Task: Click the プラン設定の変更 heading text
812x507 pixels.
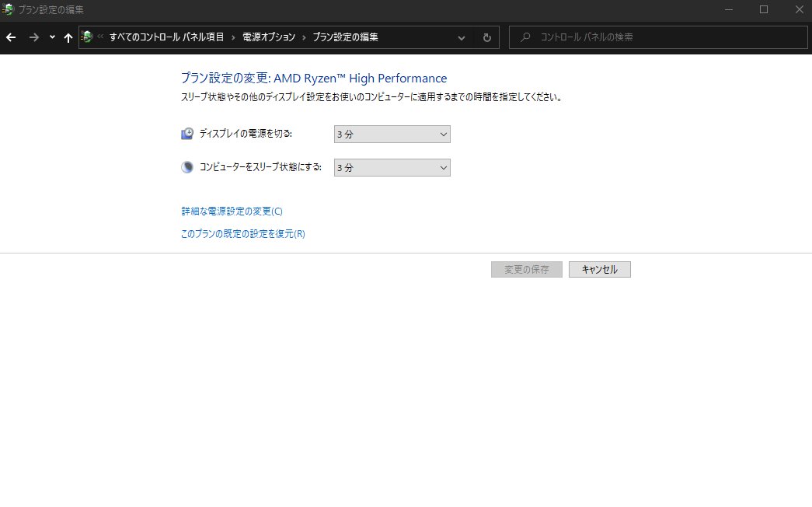Action: 314,79
